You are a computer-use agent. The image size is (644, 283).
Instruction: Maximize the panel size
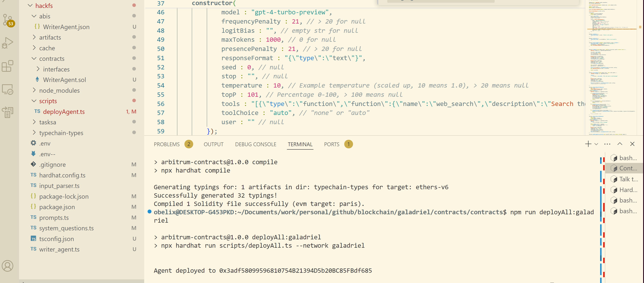pos(620,144)
